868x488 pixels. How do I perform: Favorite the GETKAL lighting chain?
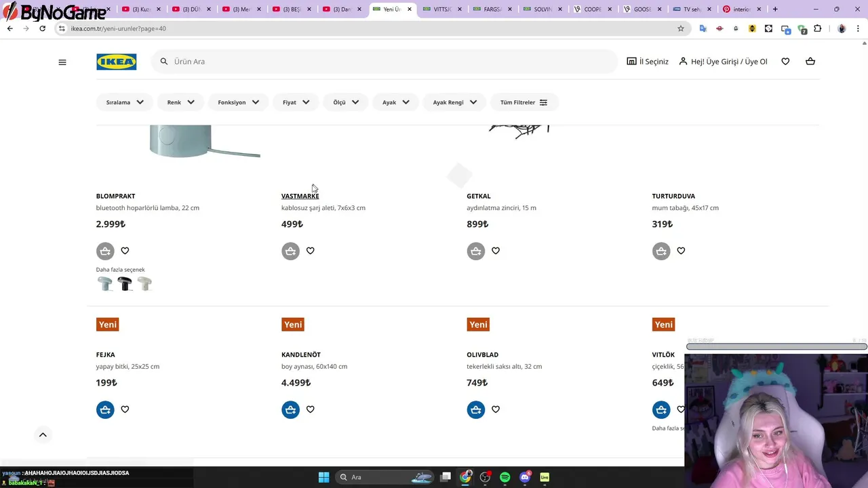496,251
